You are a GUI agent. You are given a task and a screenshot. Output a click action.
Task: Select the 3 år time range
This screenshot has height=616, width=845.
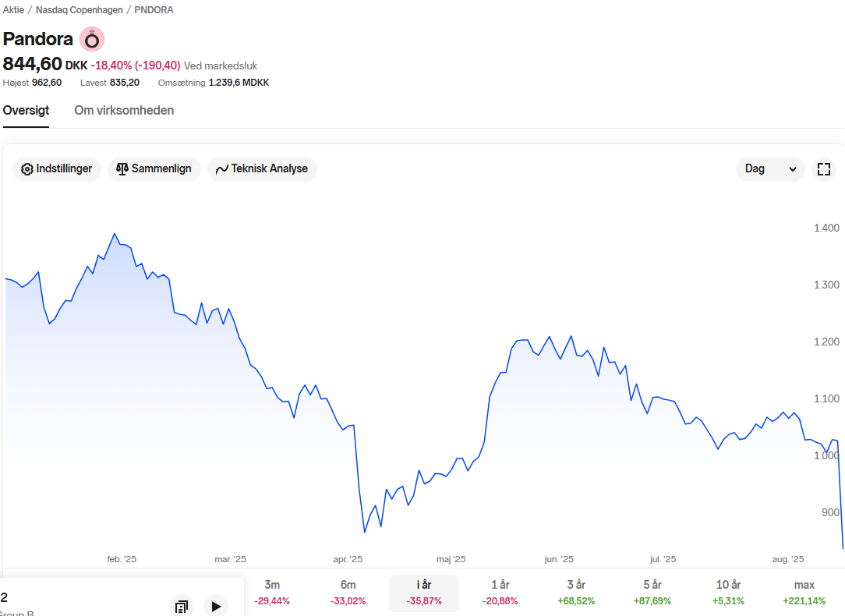tap(576, 593)
